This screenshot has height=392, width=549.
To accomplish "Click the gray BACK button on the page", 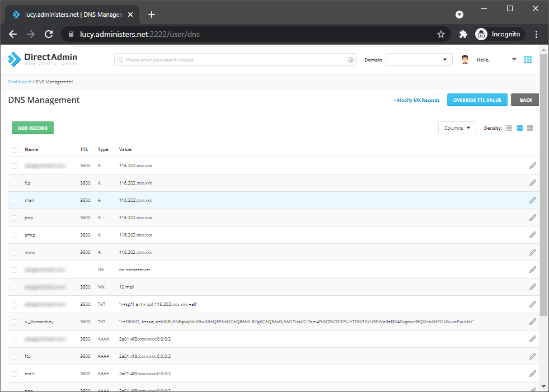I will click(525, 100).
